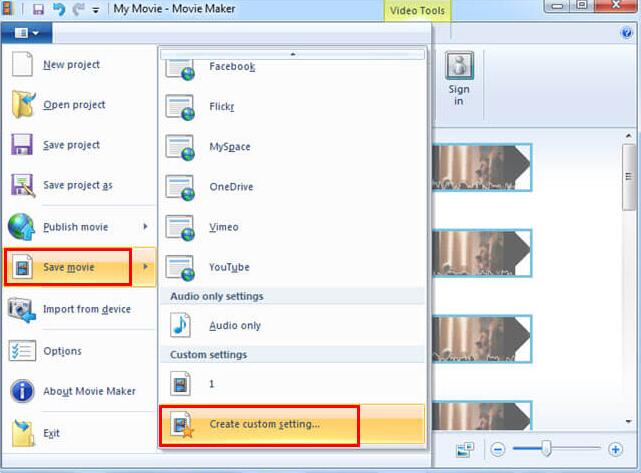Expand the Save movie submenu arrow
This screenshot has width=641, height=473.
click(145, 267)
